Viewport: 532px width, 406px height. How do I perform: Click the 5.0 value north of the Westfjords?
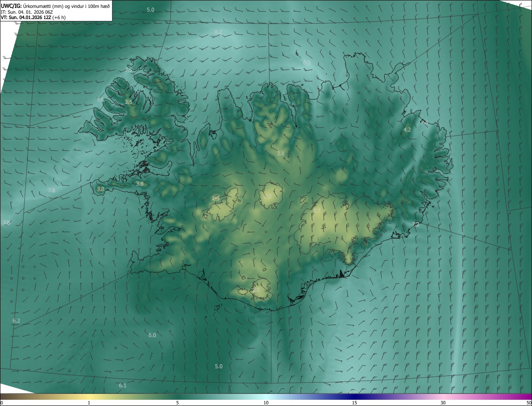coord(150,10)
